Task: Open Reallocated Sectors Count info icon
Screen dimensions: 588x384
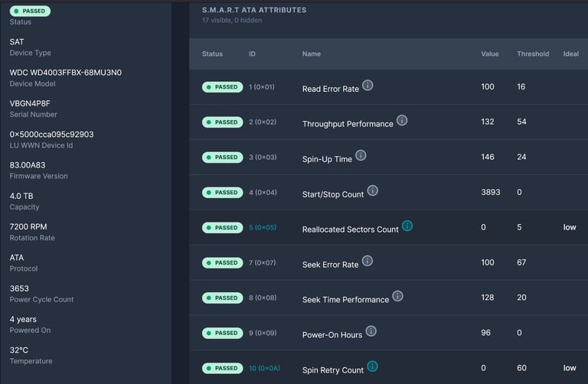Action: click(x=407, y=226)
